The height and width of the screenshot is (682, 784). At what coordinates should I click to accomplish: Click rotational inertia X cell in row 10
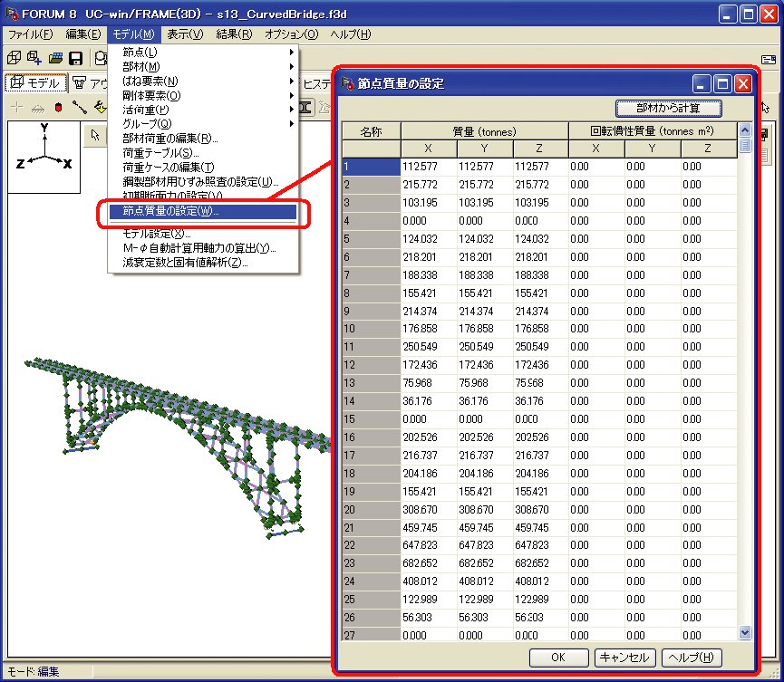(x=596, y=329)
